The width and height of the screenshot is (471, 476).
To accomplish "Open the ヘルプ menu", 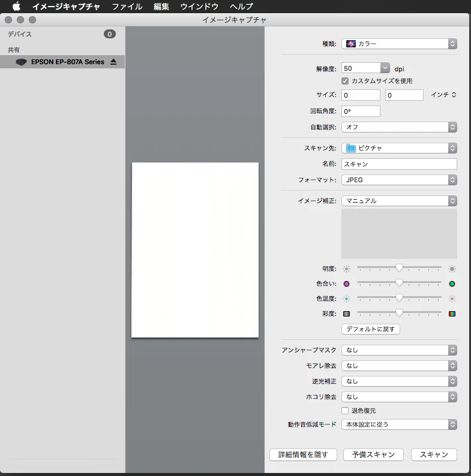I will pos(241,7).
